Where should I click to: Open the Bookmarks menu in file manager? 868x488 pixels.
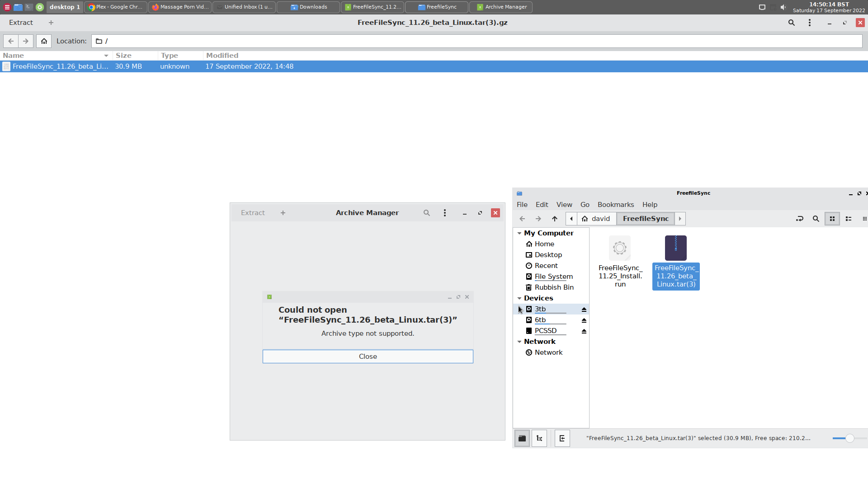pyautogui.click(x=616, y=205)
